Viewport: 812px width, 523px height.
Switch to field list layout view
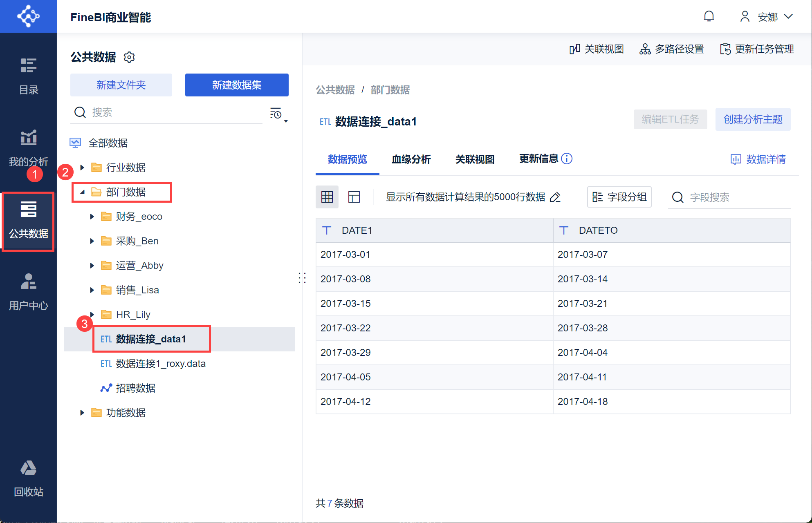click(x=354, y=197)
